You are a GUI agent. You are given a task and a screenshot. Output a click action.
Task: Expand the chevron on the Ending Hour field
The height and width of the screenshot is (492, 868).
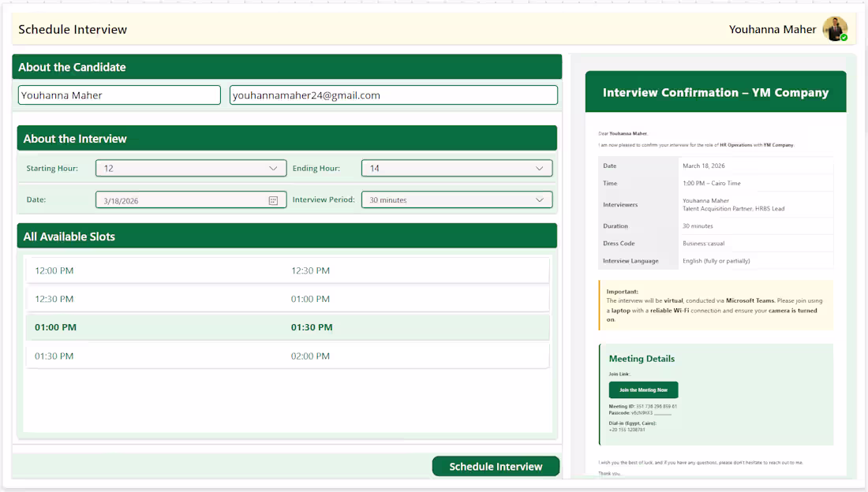coord(540,168)
